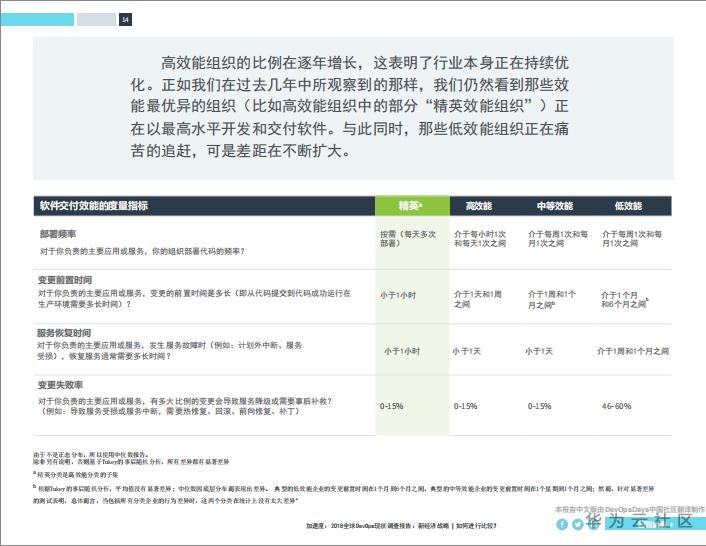This screenshot has height=546, width=706.
Task: Click 中等效能 deployment frequency cell
Action: (x=558, y=239)
